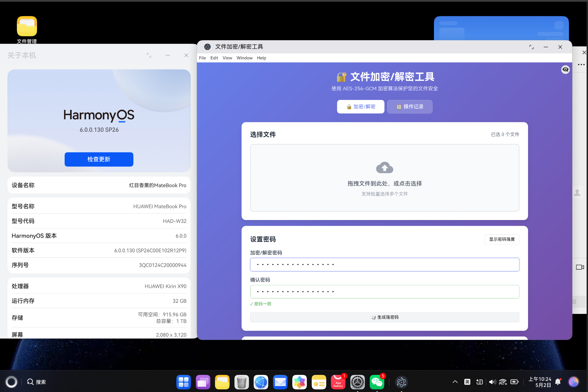
Task: Open the View menu
Action: [227, 58]
